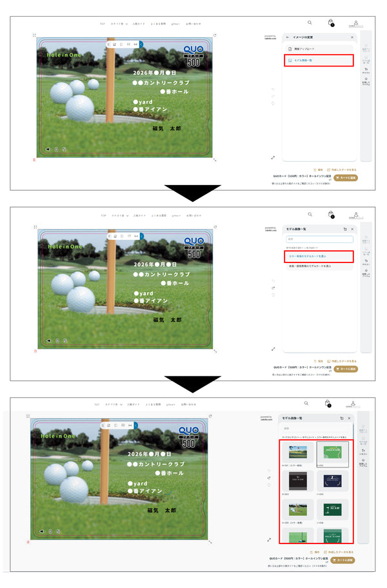Click the back arrow in イメージの変更 panel
The image size is (387, 588).
pos(288,37)
